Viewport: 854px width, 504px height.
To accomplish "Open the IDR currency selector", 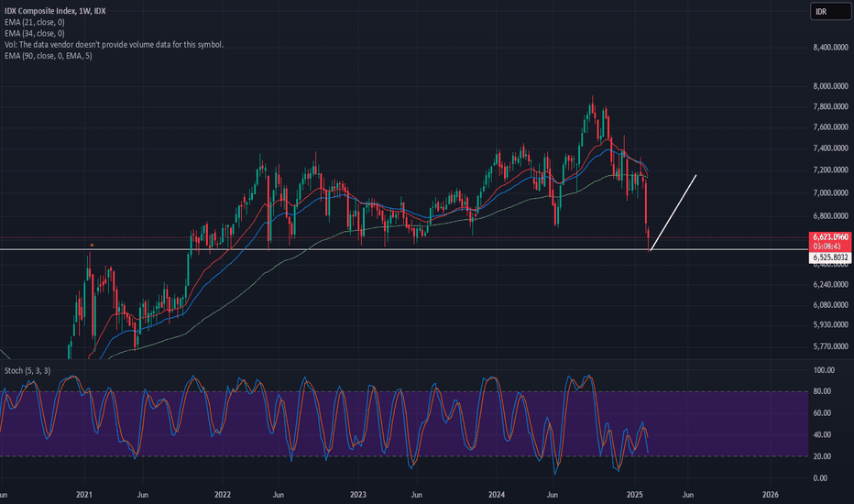I will pos(830,11).
